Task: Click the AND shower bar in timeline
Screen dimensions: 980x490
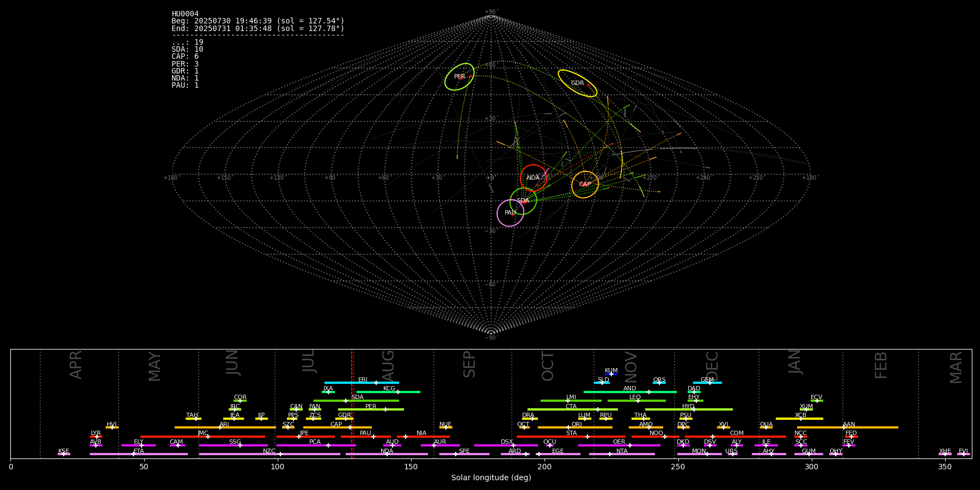Action: point(630,392)
